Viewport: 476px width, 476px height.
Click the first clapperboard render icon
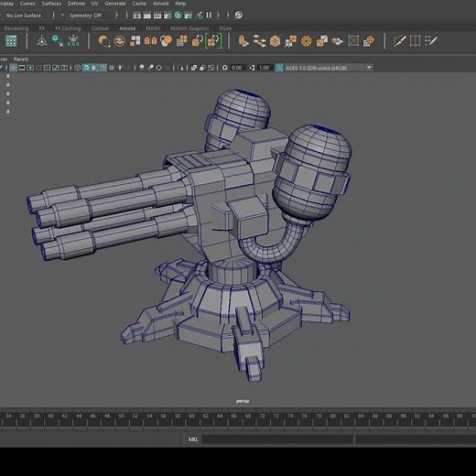pyautogui.click(x=136, y=15)
